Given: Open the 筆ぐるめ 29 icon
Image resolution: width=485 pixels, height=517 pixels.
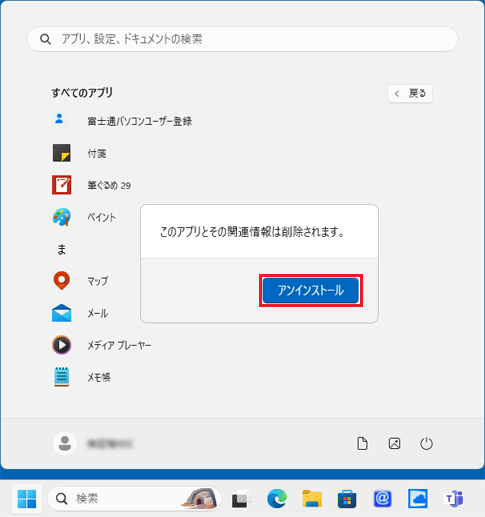Looking at the screenshot, I should [x=61, y=185].
